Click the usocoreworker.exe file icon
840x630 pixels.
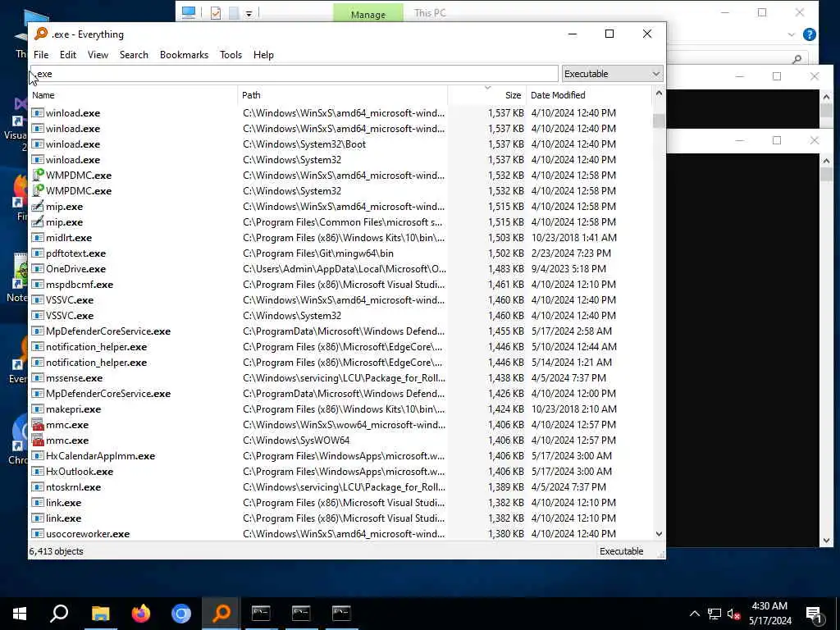tap(38, 533)
